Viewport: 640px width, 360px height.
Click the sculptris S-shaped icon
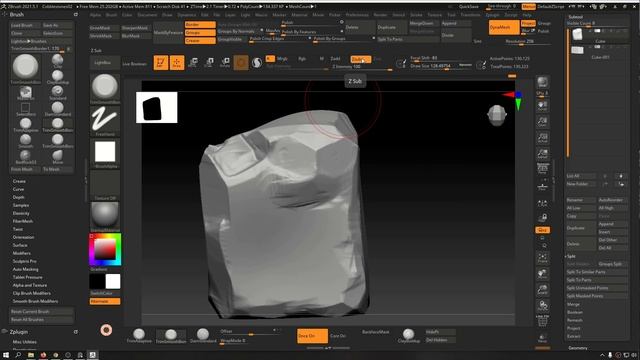pyautogui.click(x=257, y=62)
